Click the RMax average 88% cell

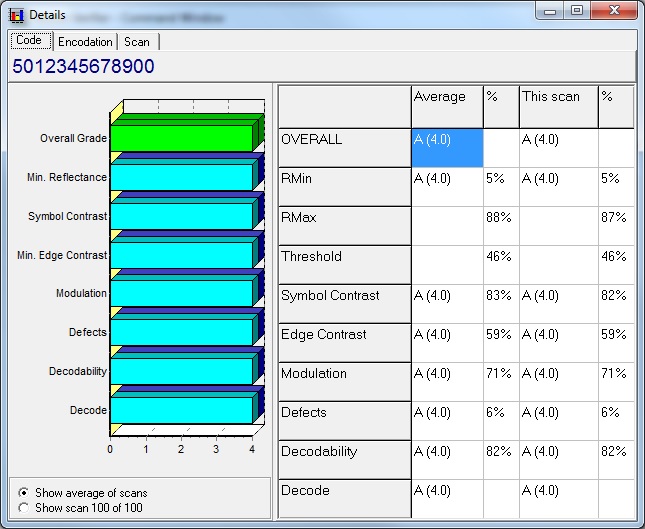tap(501, 226)
